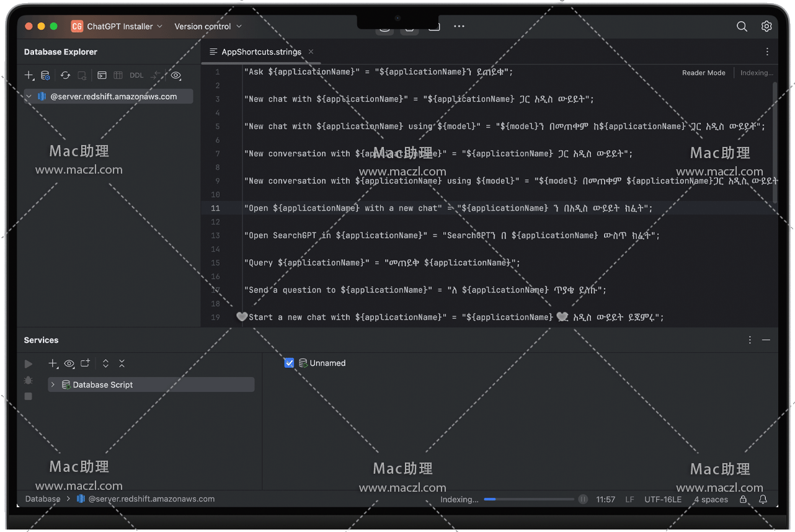The width and height of the screenshot is (795, 532).
Task: Click UTF-16LE encoding in status bar
Action: click(662, 499)
